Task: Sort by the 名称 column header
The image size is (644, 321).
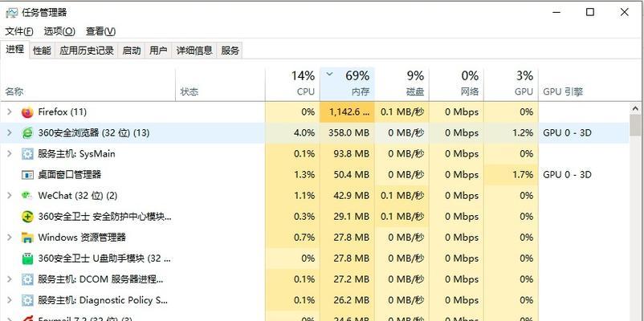Action: (x=88, y=84)
